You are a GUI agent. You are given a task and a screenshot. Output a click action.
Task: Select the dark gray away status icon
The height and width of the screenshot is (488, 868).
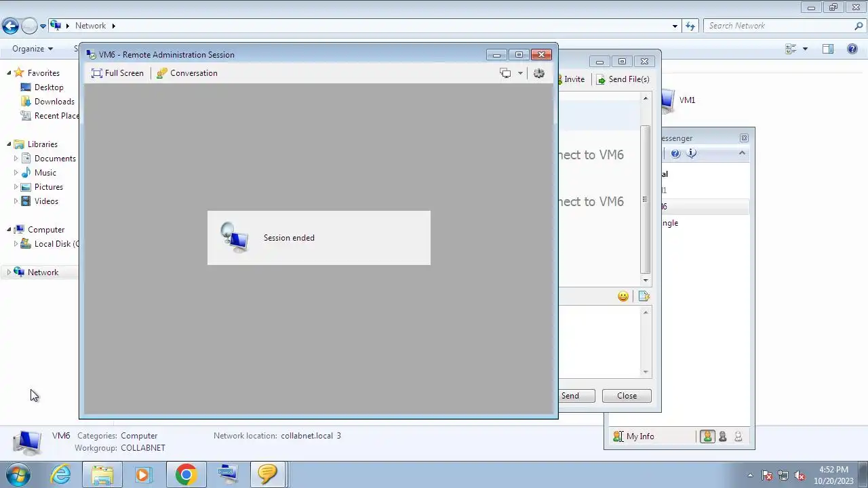click(x=723, y=436)
